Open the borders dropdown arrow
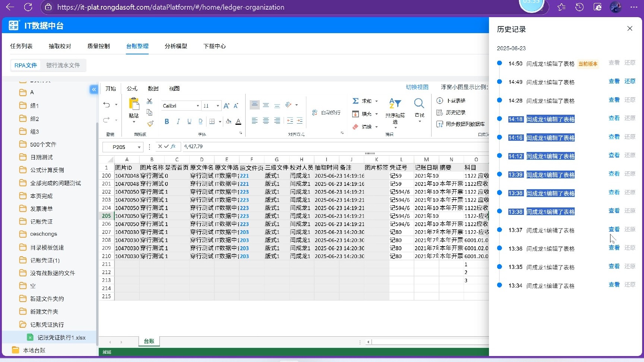This screenshot has width=644, height=362. pos(220,122)
